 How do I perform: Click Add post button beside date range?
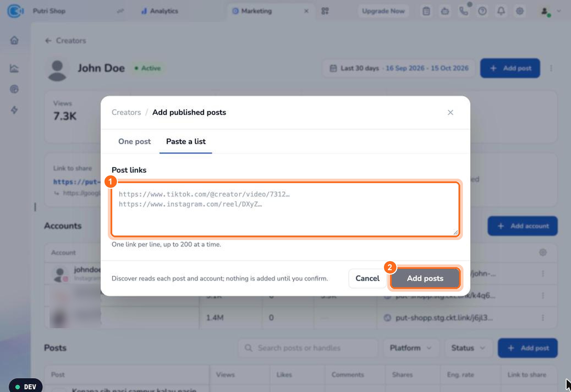point(510,68)
